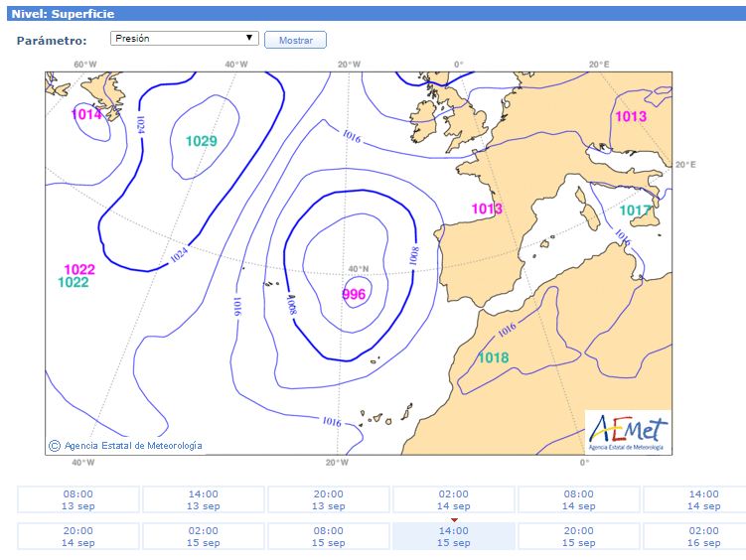Select the 02:00 15 sep time slot
Viewport: 746px width, 560px height.
204,536
